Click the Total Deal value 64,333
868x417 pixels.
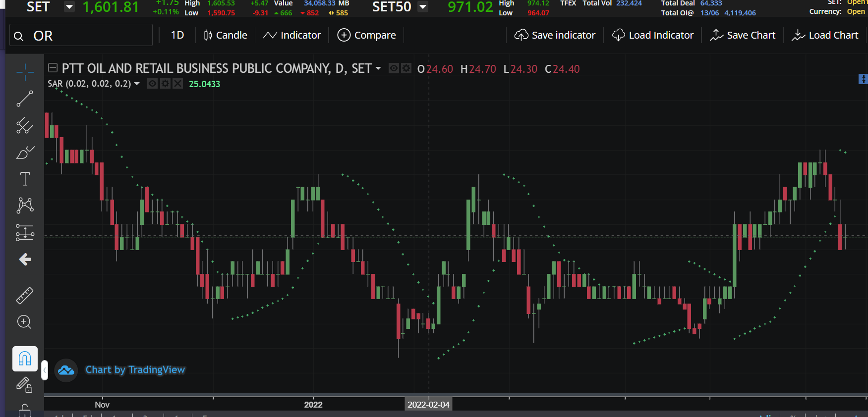point(711,3)
